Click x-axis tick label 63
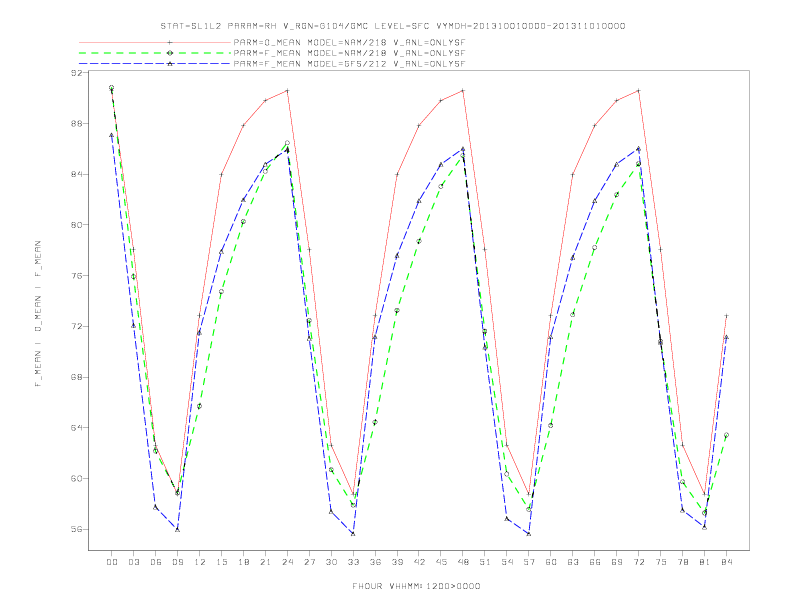The image size is (792, 612). pyautogui.click(x=573, y=562)
